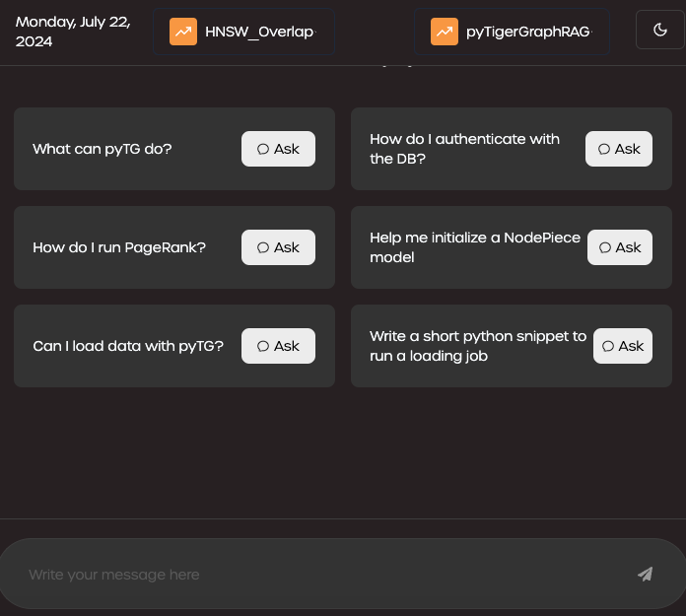Click the orange trend icon beside HNSW_Overlap
This screenshot has width=686, height=616.
tap(183, 32)
